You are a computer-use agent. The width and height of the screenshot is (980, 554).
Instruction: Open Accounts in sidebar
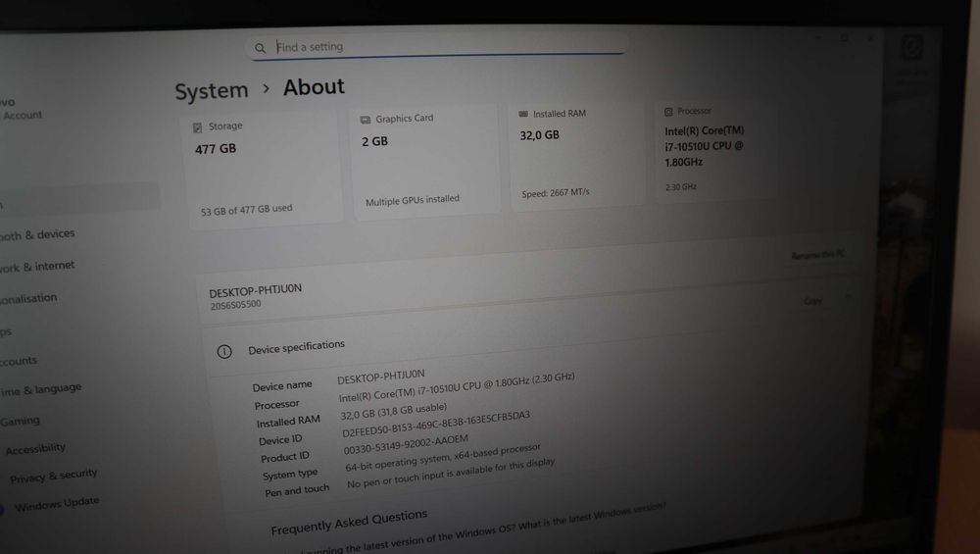(19, 362)
